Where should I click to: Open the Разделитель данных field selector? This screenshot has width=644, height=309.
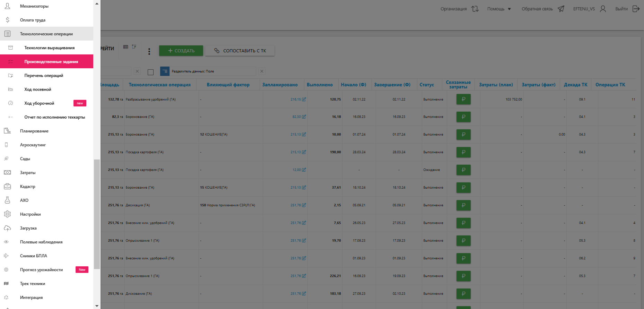coord(211,71)
